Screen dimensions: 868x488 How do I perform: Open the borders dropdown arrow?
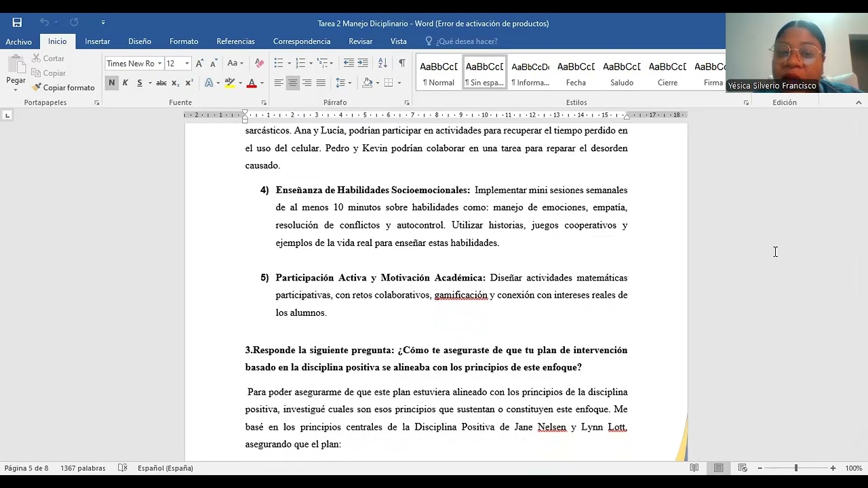pos(399,83)
